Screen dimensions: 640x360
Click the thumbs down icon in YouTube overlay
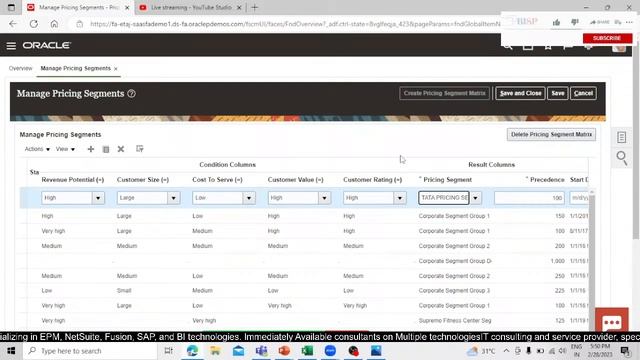coord(575,22)
